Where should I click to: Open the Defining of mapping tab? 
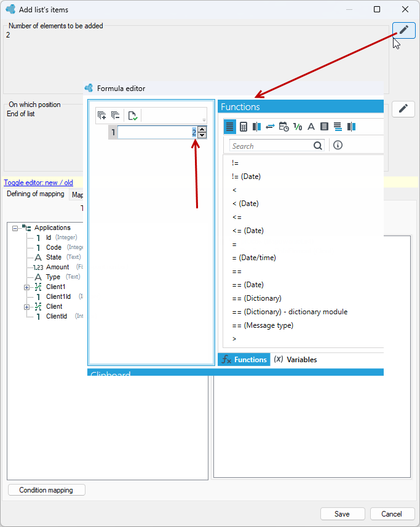coord(35,194)
